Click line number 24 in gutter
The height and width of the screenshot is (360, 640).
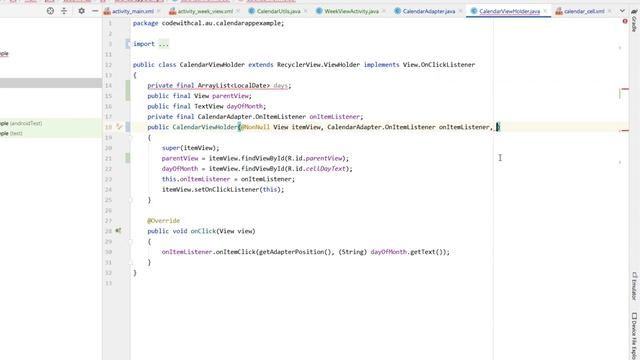point(108,189)
